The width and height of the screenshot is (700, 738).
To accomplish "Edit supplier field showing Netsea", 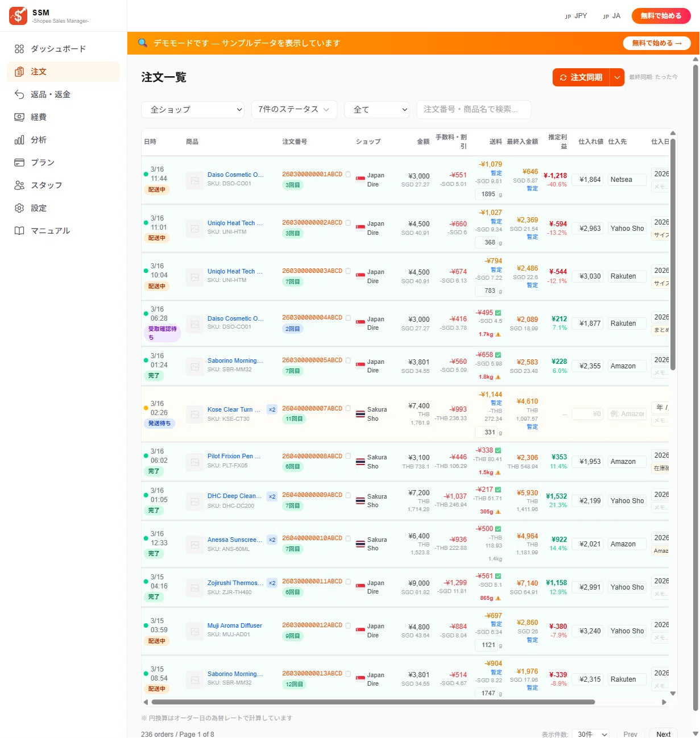I will coord(627,180).
